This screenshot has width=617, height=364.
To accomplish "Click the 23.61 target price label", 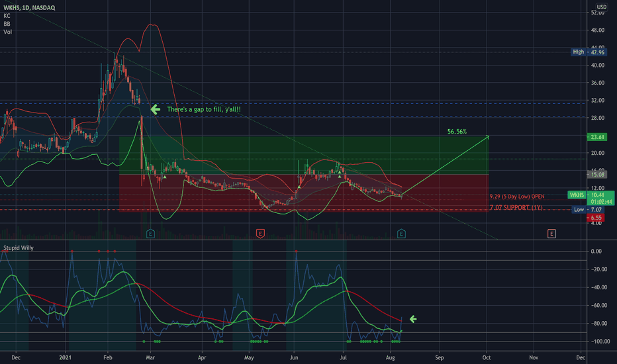I will coord(597,137).
